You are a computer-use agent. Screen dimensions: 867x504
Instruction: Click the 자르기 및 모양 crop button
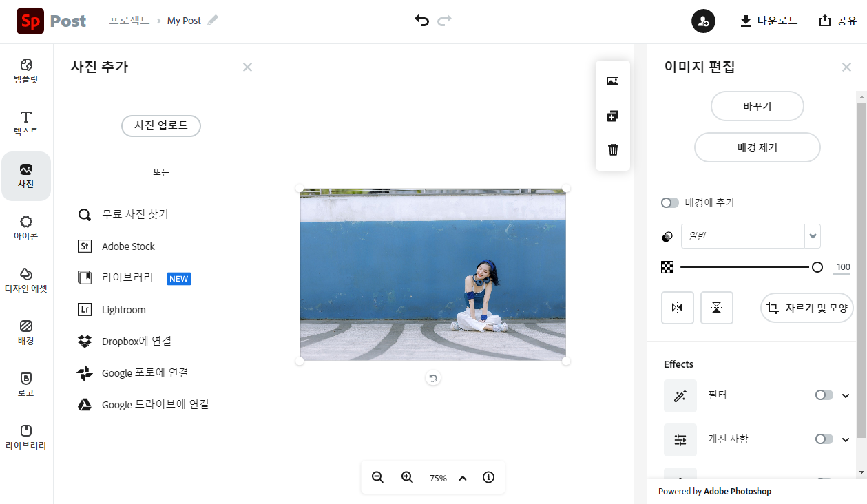click(x=807, y=308)
